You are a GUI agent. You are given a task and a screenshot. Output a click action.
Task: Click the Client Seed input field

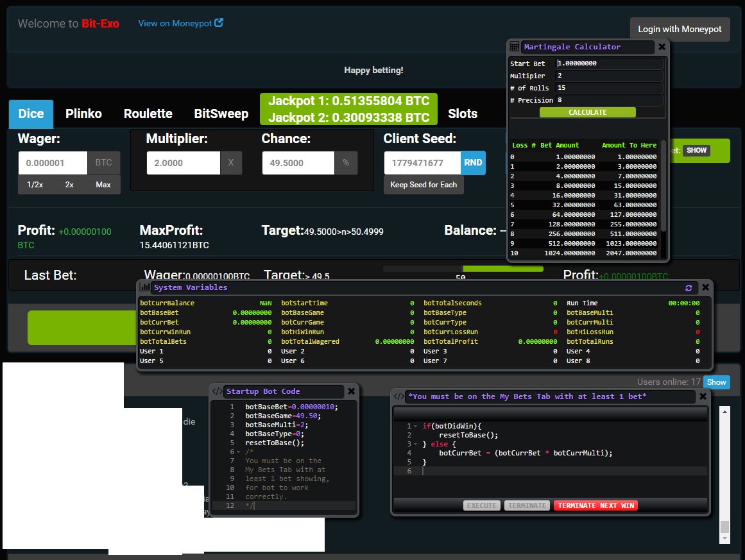click(422, 163)
